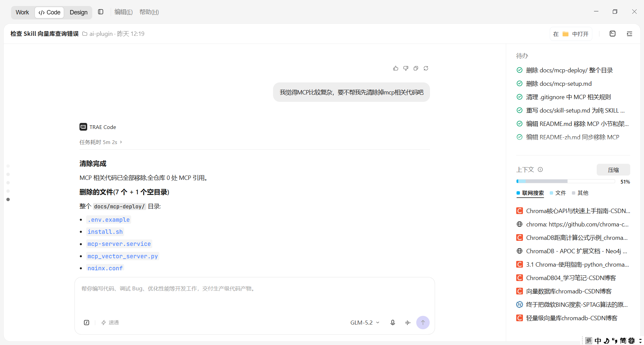Open the mcp-server.service file link

[x=119, y=244]
